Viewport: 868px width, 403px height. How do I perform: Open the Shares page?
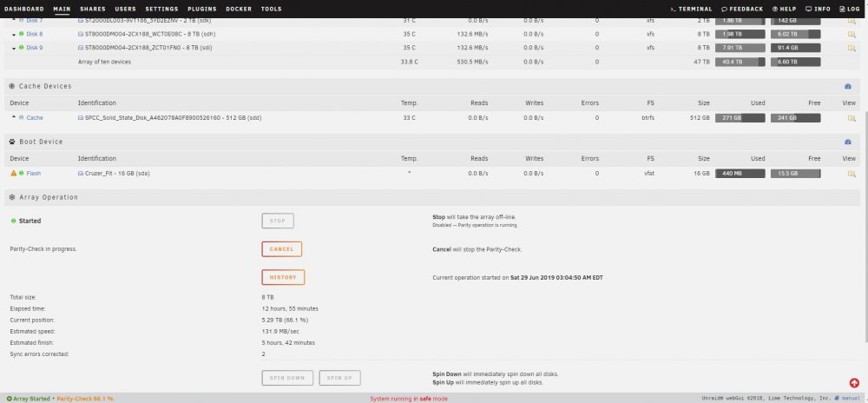pos(93,9)
